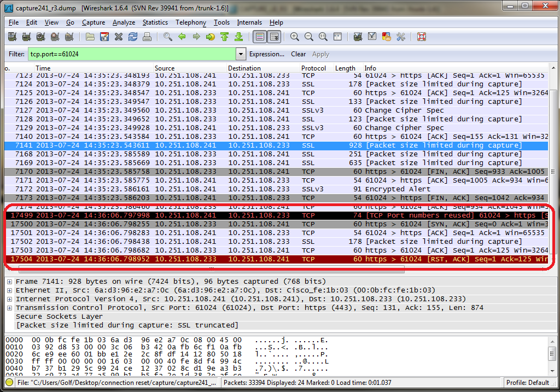Save the capture file icon

(104, 37)
